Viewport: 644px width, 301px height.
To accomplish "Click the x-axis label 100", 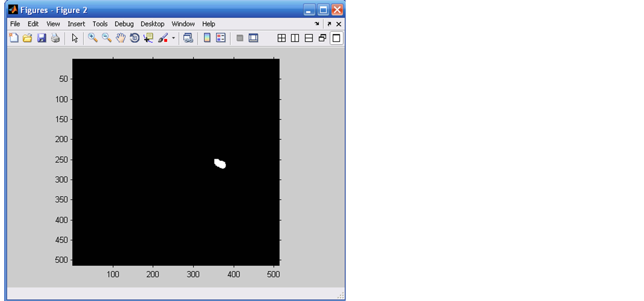I will 113,274.
